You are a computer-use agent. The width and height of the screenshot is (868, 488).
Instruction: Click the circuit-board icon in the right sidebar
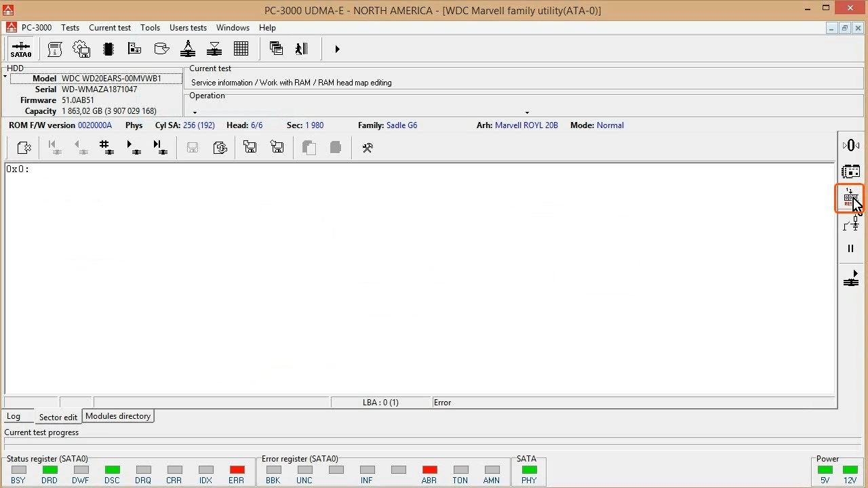tap(851, 171)
